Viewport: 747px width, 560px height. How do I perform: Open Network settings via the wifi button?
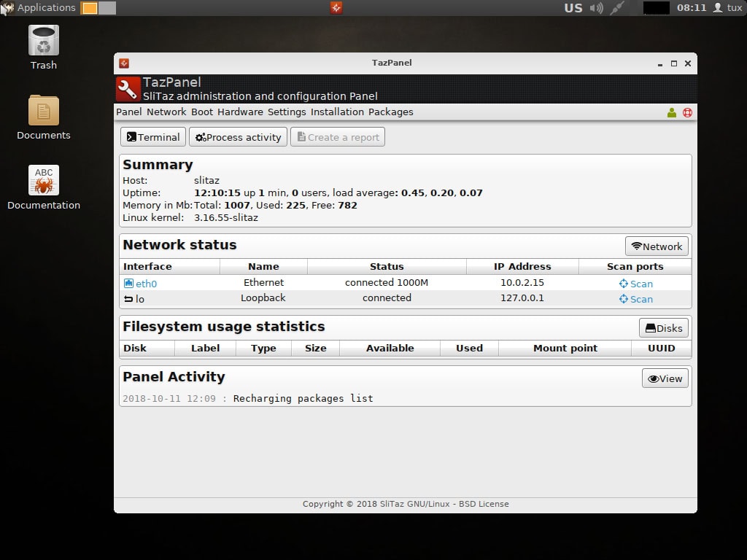click(656, 246)
